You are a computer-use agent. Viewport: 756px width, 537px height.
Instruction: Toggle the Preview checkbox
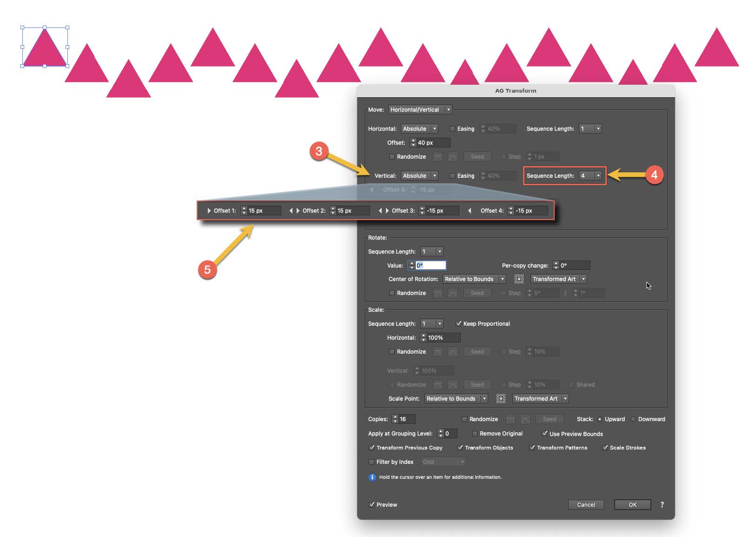pyautogui.click(x=371, y=505)
